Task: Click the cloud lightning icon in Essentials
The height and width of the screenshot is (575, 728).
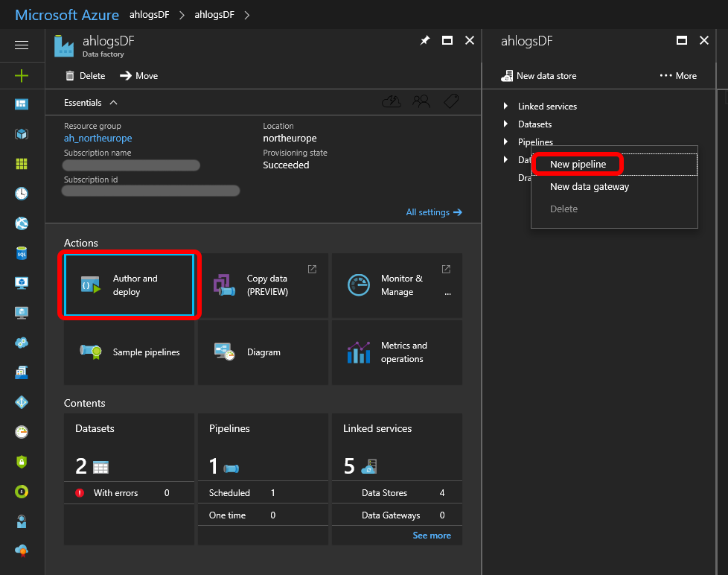Action: [392, 101]
